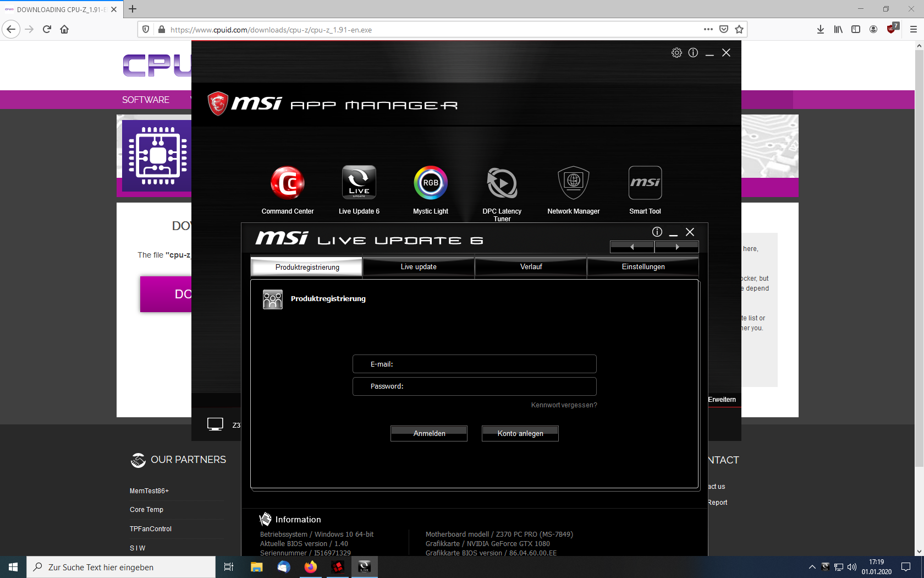Click the Firefox address bar URL
This screenshot has height=578, width=924.
(271, 30)
